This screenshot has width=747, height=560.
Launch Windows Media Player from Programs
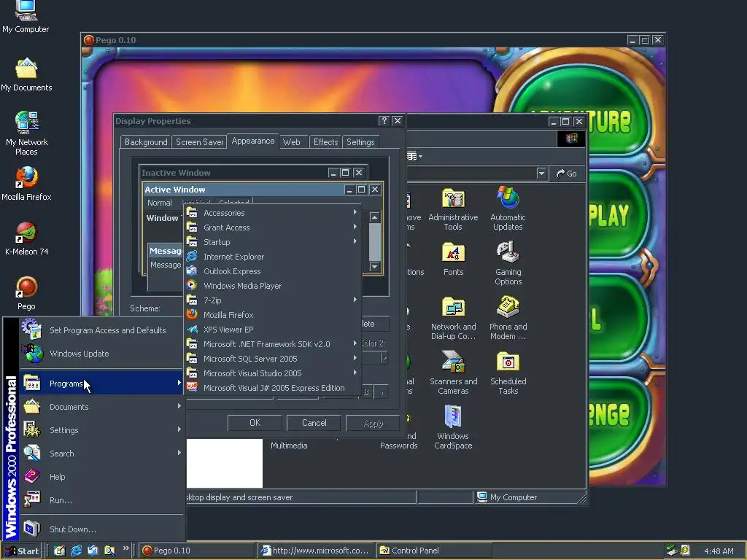[272, 286]
